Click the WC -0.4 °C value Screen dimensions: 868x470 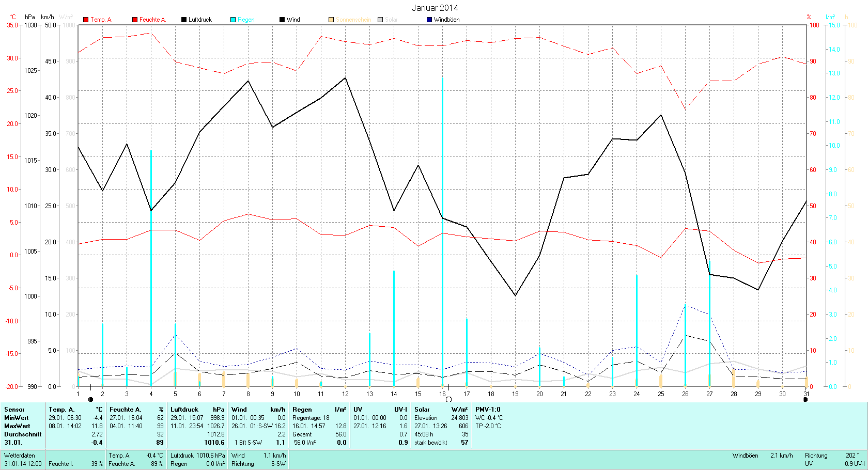(489, 418)
